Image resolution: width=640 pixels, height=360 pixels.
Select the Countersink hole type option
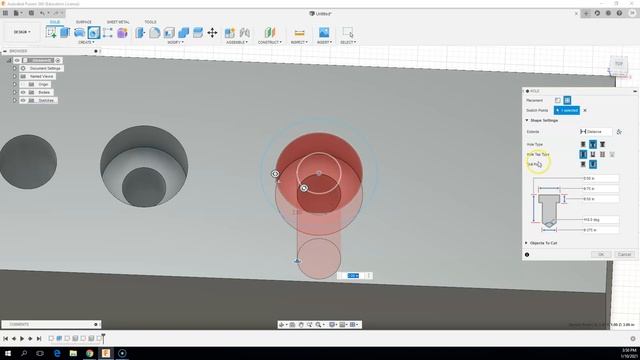point(602,144)
